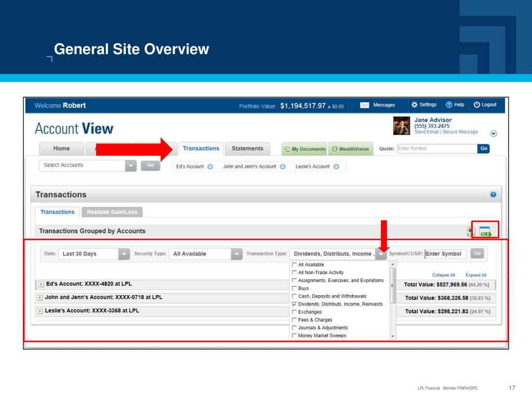Select the Transactions main tab
This screenshot has width=532, height=399.
201,149
